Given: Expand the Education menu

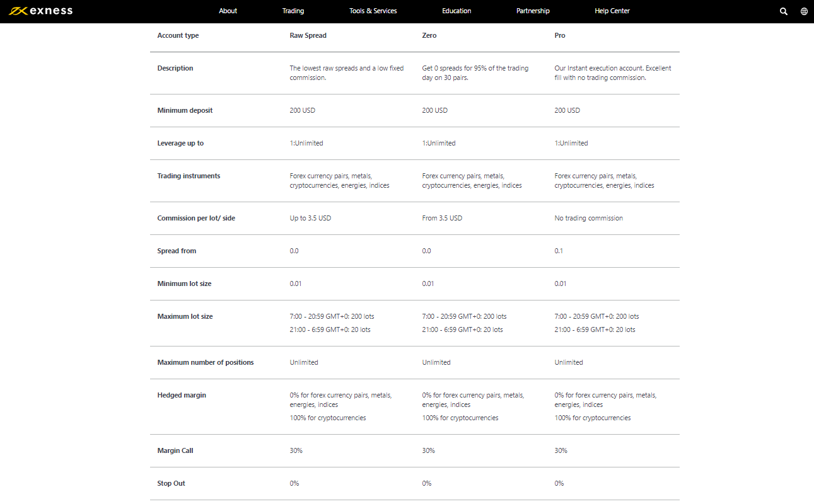Looking at the screenshot, I should click(456, 11).
